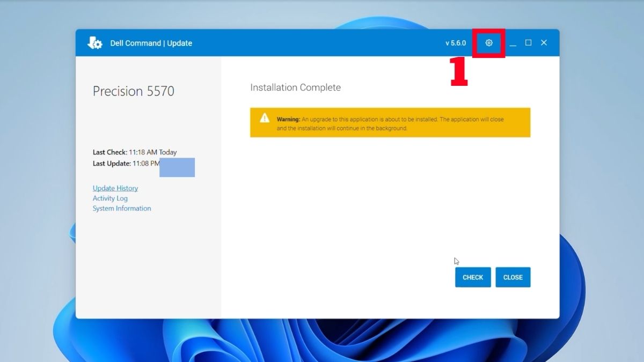644x362 pixels.
Task: Open the Update History link
Action: coord(115,188)
